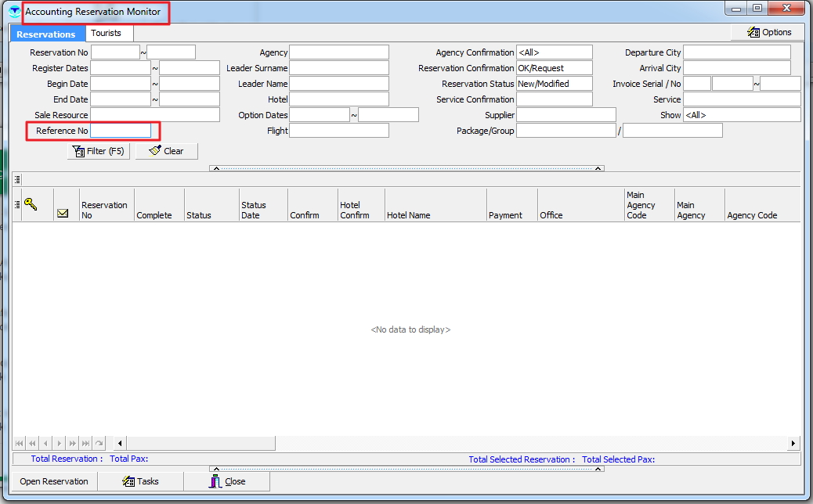
Task: Jump to last record in navigator
Action: click(85, 444)
